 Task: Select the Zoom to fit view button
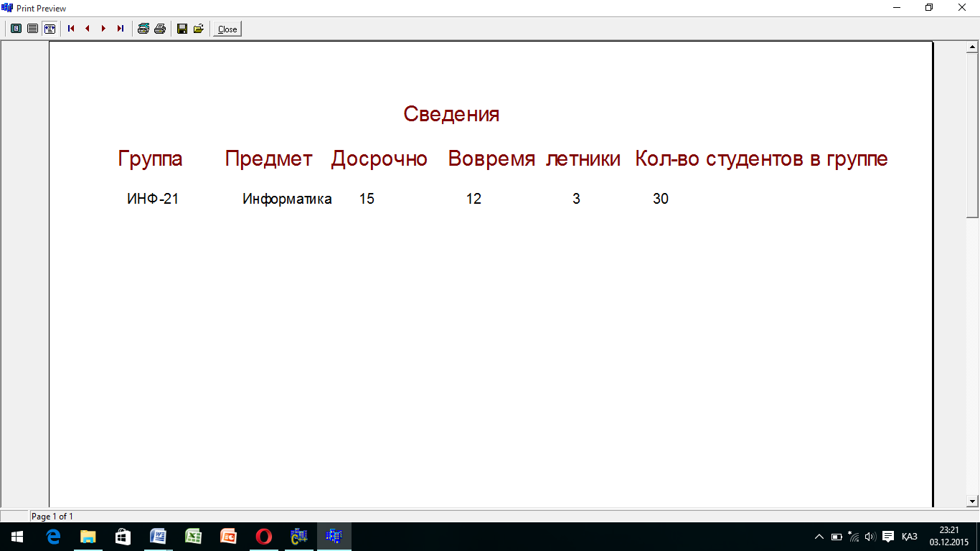[x=16, y=29]
